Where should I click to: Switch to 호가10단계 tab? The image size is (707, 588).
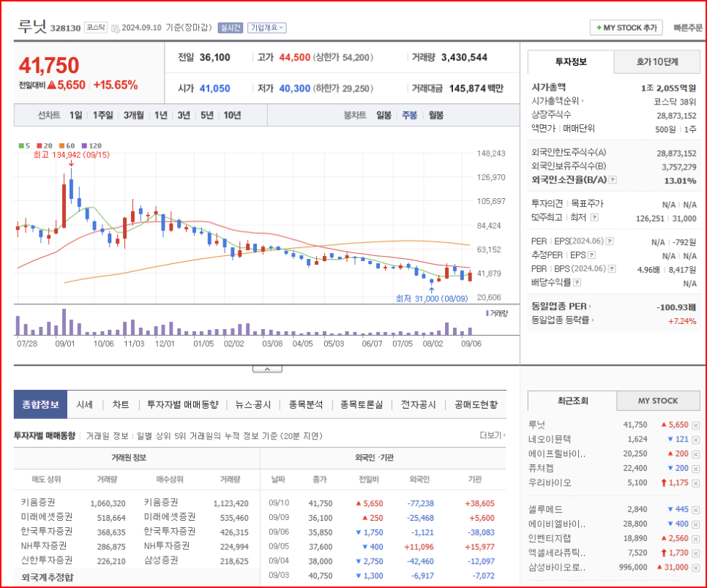pos(657,61)
